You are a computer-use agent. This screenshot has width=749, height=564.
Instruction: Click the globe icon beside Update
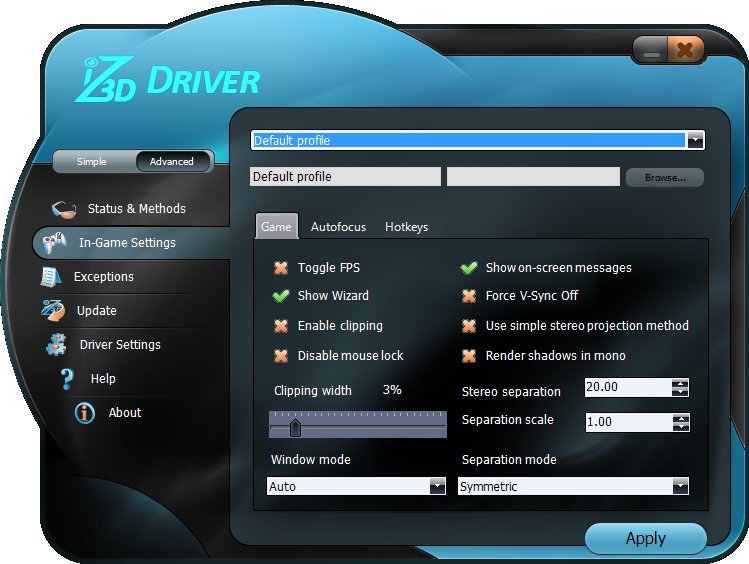(53, 311)
